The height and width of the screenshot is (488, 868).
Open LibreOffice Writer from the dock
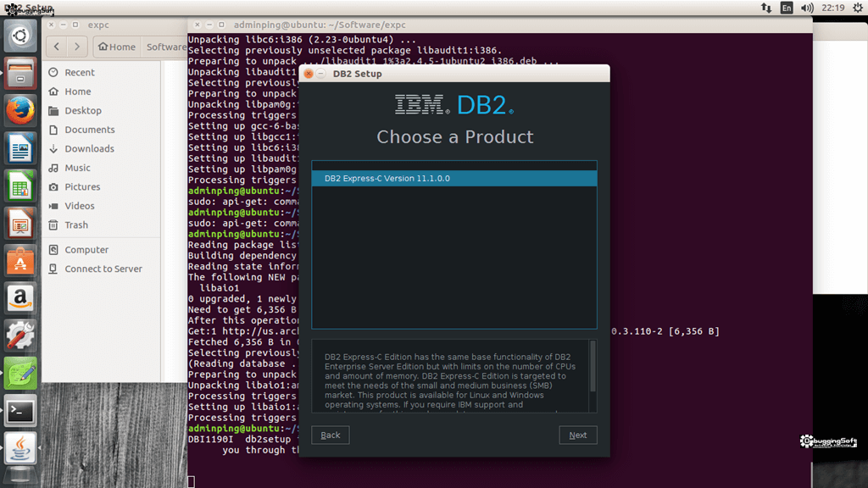pyautogui.click(x=20, y=148)
